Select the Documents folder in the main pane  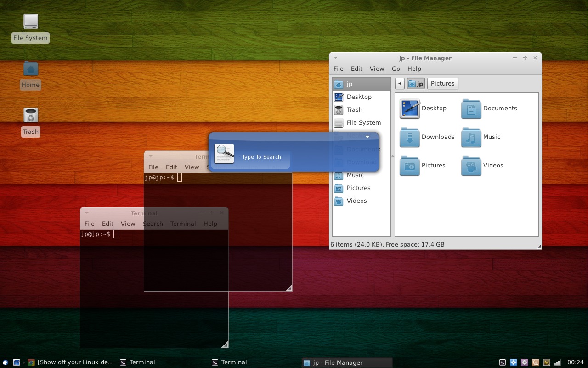click(x=489, y=109)
